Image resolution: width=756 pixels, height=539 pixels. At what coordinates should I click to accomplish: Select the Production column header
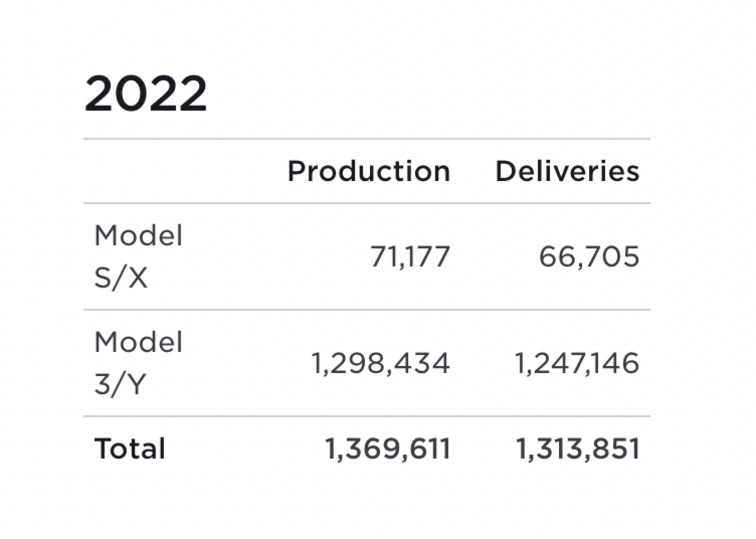click(369, 172)
